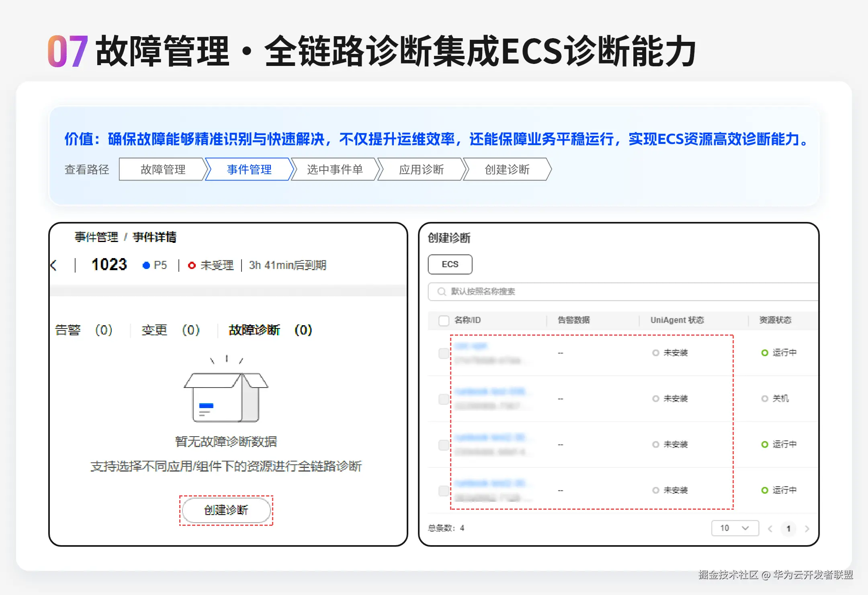Open the page size 10 dropdown
The height and width of the screenshot is (595, 868).
coord(735,528)
